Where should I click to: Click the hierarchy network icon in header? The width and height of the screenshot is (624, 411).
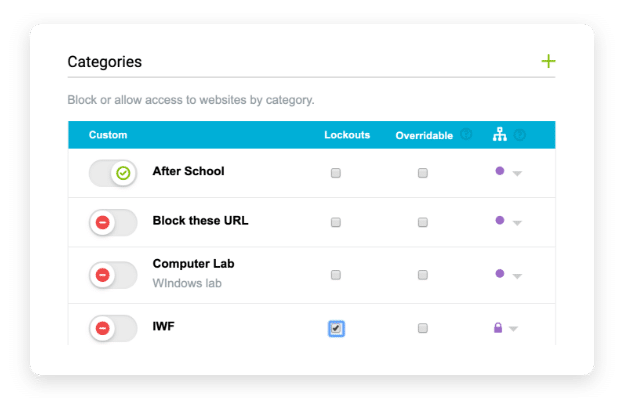(499, 134)
